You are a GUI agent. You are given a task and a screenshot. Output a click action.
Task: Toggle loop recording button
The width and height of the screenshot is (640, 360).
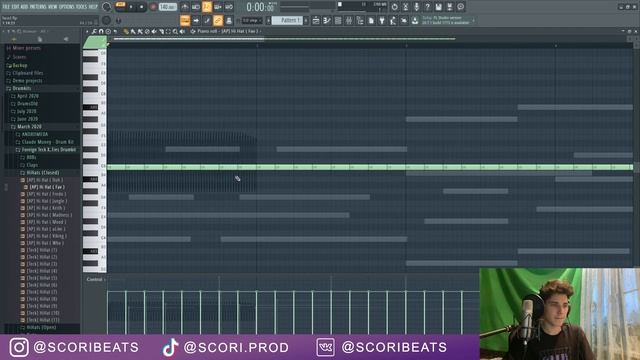(229, 7)
